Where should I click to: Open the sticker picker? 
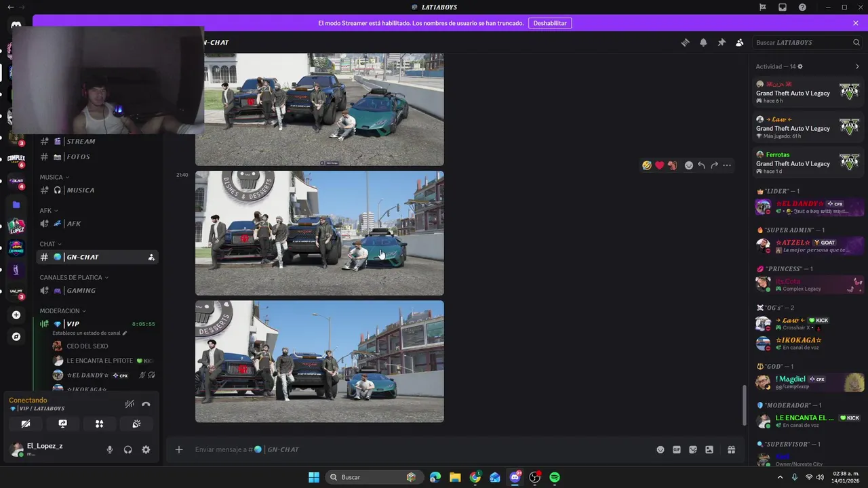(x=692, y=449)
